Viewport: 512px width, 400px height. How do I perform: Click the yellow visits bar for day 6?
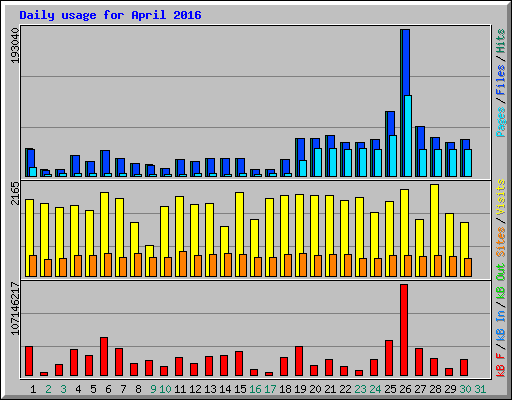[x=104, y=223]
